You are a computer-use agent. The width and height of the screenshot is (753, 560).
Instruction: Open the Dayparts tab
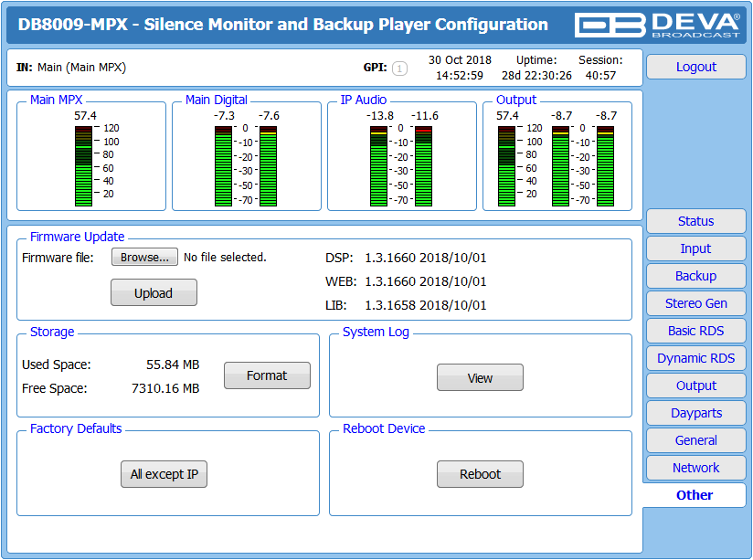695,413
